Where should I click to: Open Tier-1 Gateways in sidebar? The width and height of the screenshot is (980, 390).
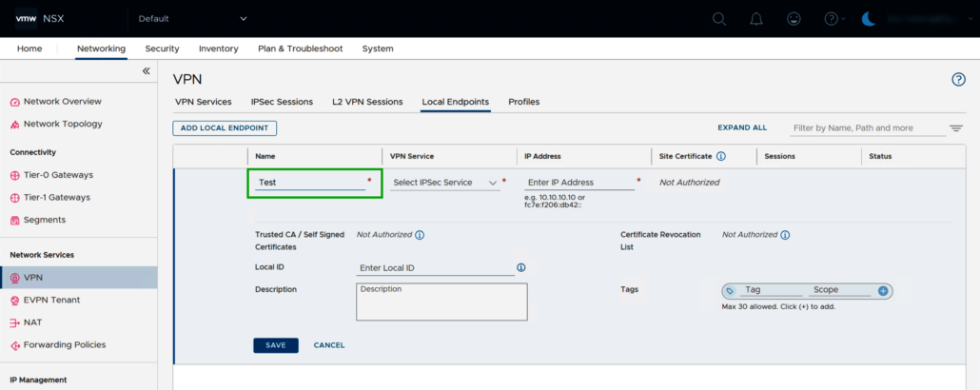click(x=57, y=198)
